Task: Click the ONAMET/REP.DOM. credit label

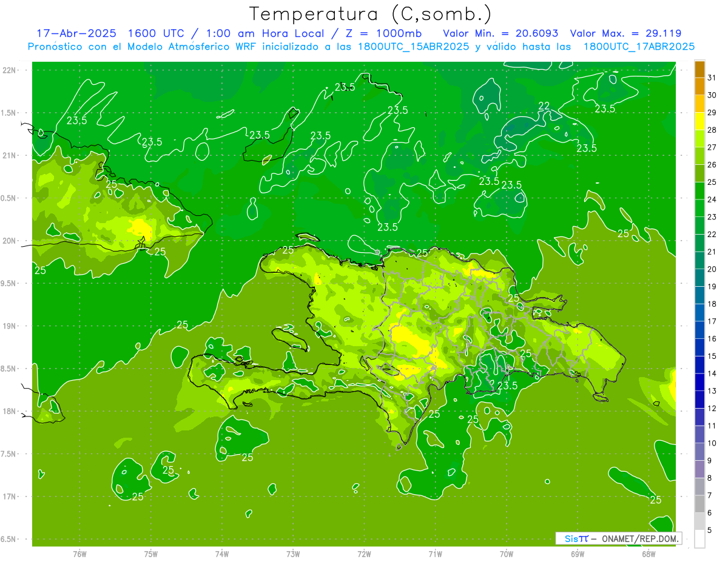Action: pyautogui.click(x=639, y=538)
